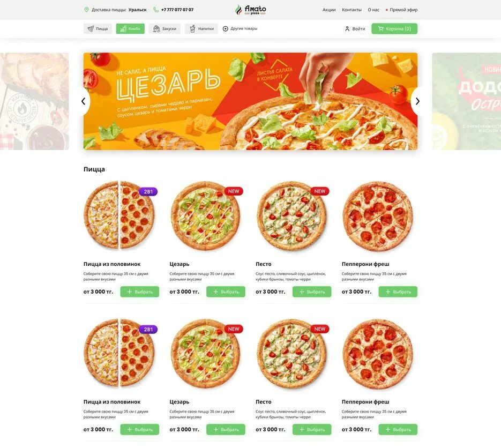Click the phone icon beside +7 777 077 07 07
Image resolution: width=501 pixels, height=448 pixels.
(156, 10)
